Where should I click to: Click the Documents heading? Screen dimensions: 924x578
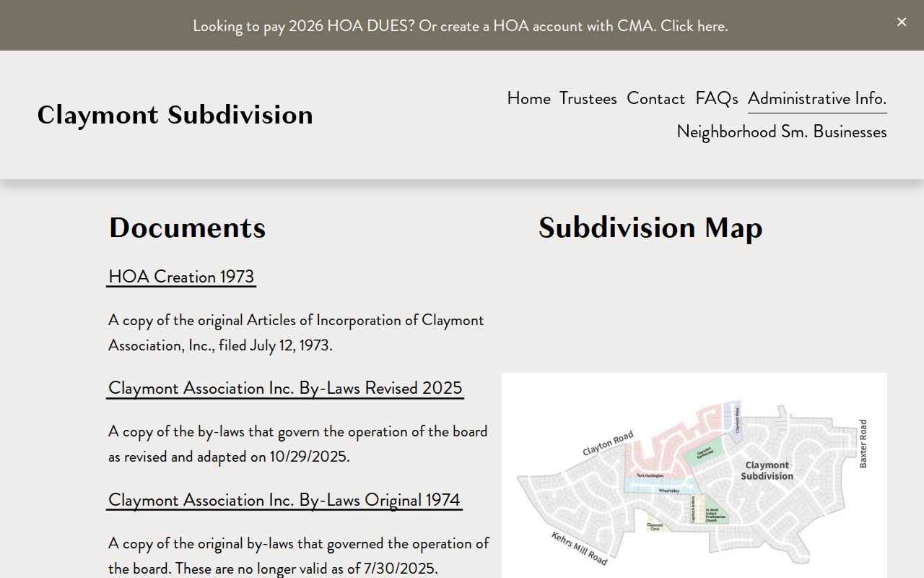(x=188, y=228)
